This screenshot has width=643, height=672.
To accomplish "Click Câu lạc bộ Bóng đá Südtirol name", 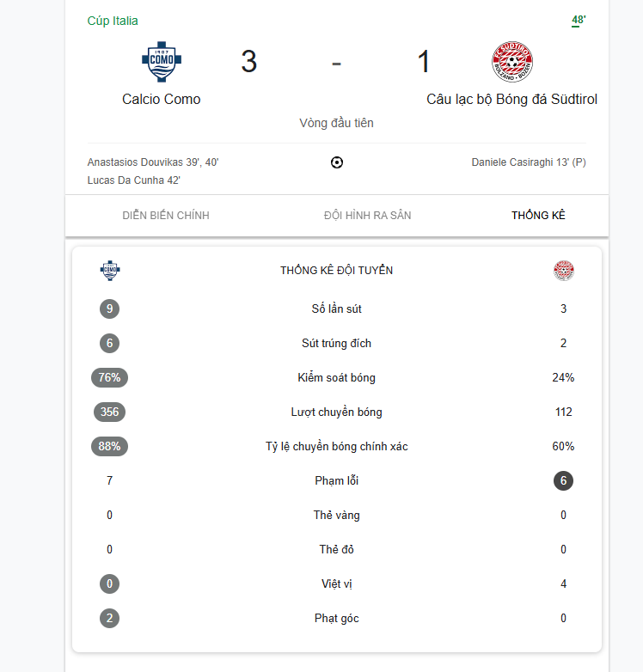I will (x=511, y=100).
